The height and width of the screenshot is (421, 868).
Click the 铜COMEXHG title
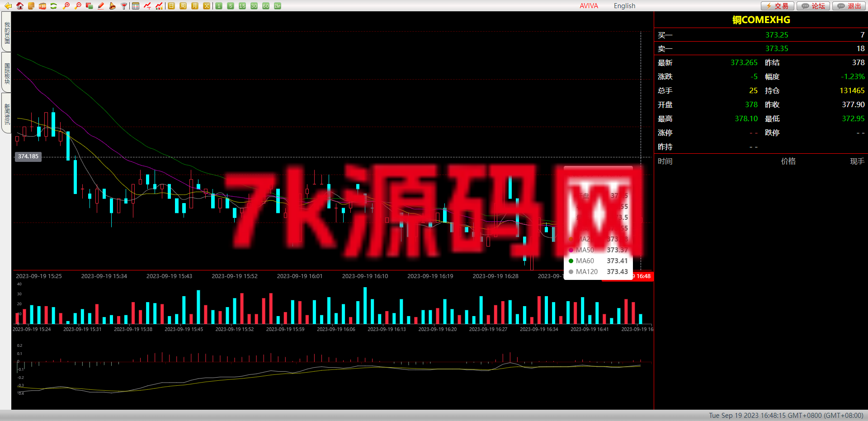[x=761, y=20]
